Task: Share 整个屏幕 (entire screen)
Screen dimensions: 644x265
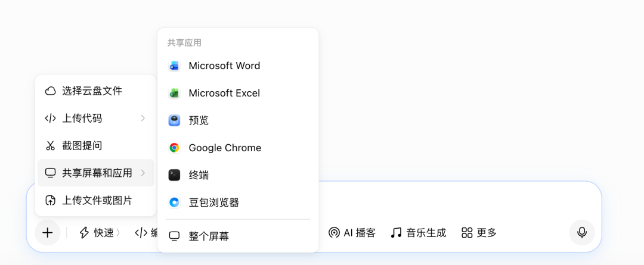Action: click(238, 236)
